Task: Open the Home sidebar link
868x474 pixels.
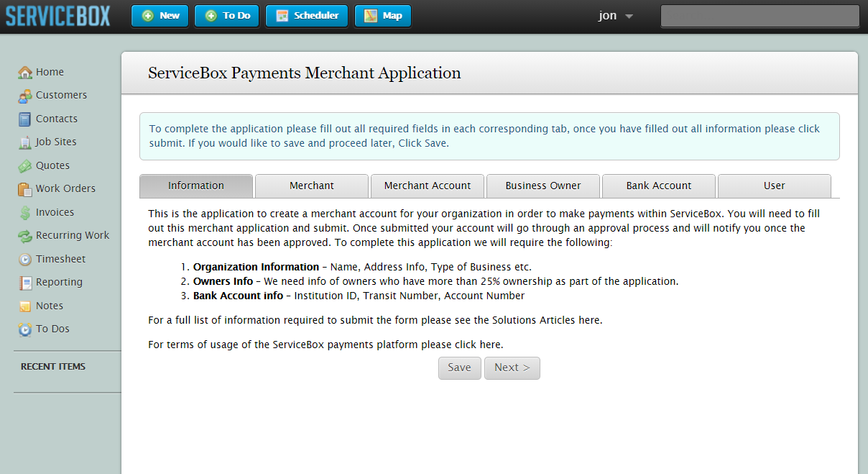Action: pyautogui.click(x=50, y=72)
